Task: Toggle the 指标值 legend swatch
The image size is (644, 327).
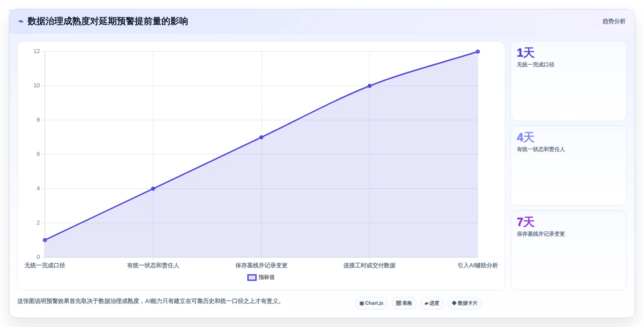Action: 252,278
